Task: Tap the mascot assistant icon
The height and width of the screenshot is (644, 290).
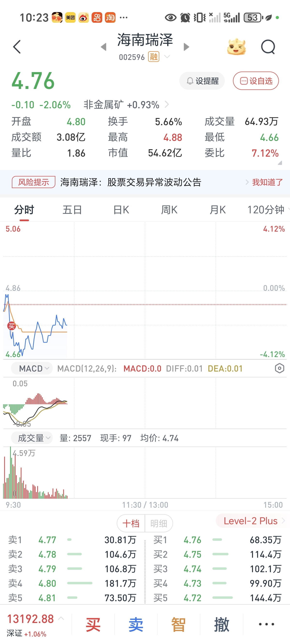Action: pos(236,47)
